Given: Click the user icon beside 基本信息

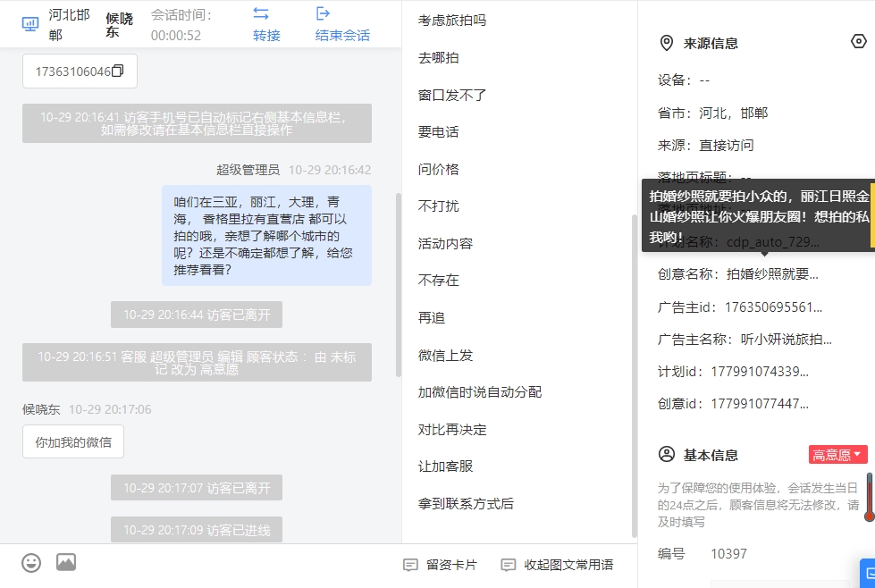Looking at the screenshot, I should coord(666,454).
